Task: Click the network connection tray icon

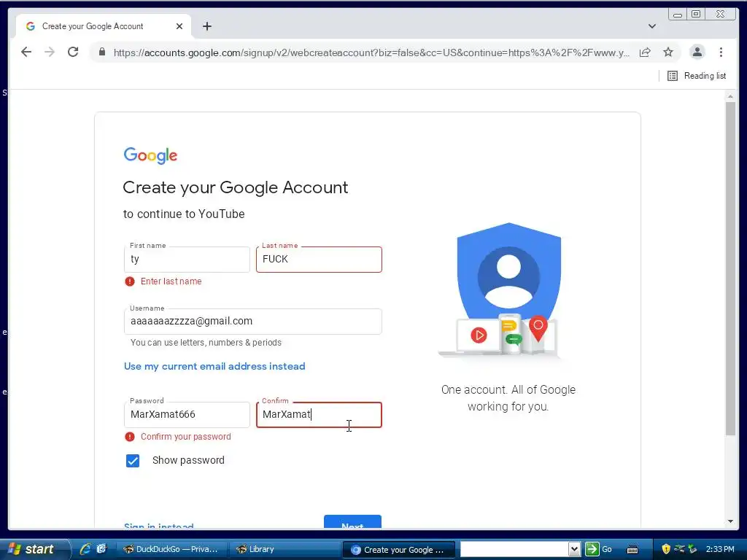Action: click(x=679, y=549)
